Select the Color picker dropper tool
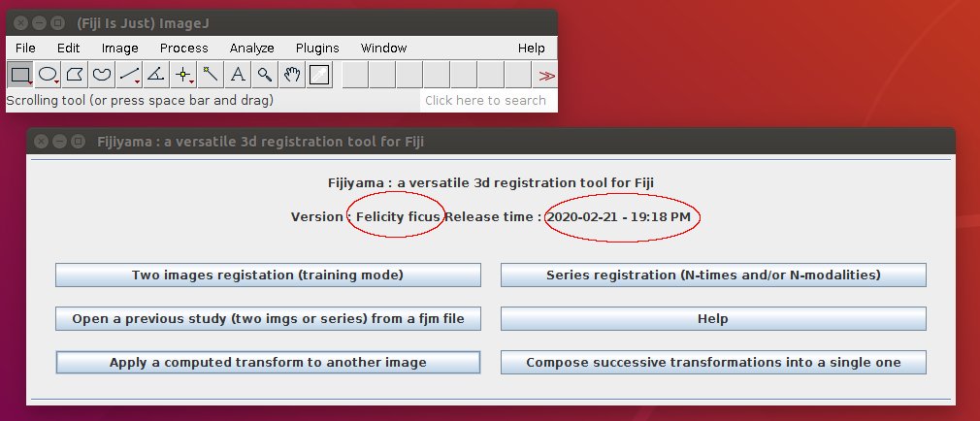This screenshot has height=421, width=980. point(319,75)
